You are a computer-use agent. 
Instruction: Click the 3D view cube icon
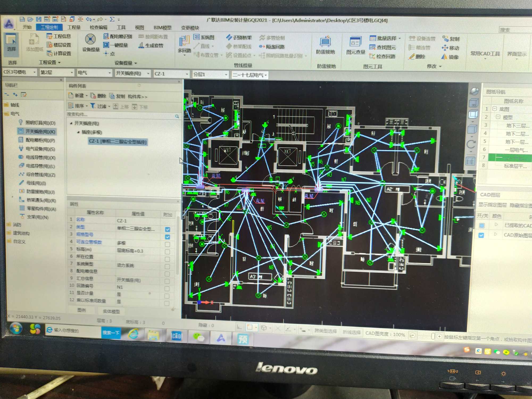[x=473, y=103]
